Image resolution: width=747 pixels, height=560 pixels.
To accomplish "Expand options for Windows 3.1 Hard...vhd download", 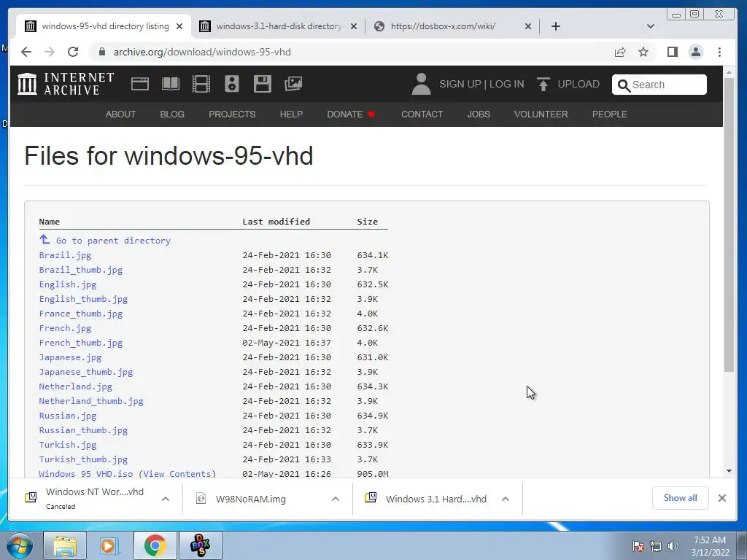I will pos(506,499).
